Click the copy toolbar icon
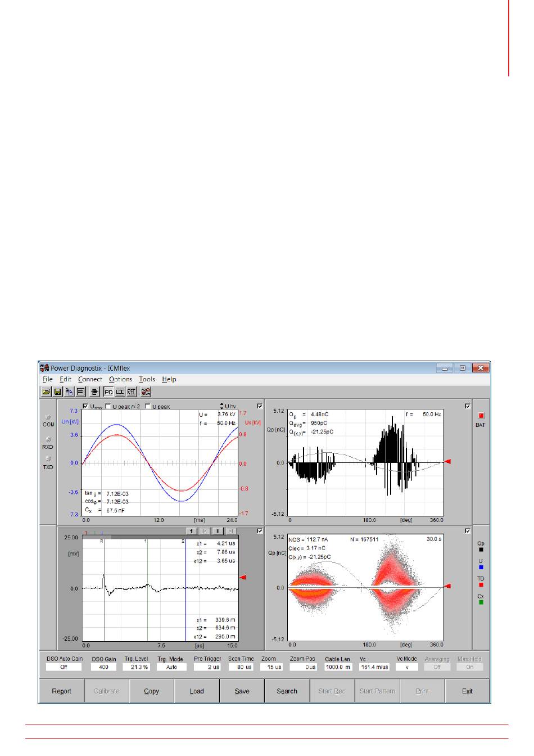 click(69, 391)
